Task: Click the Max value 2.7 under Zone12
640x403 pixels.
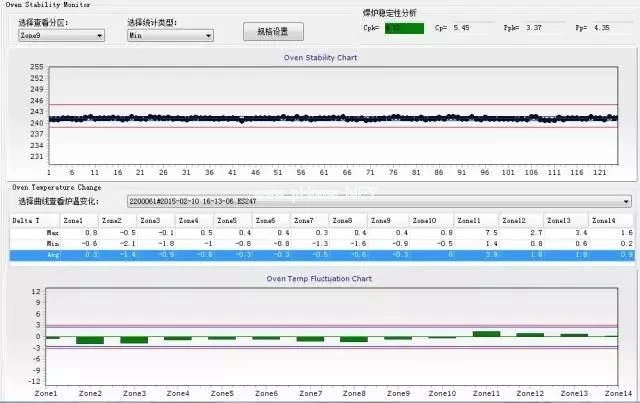Action: pos(536,233)
